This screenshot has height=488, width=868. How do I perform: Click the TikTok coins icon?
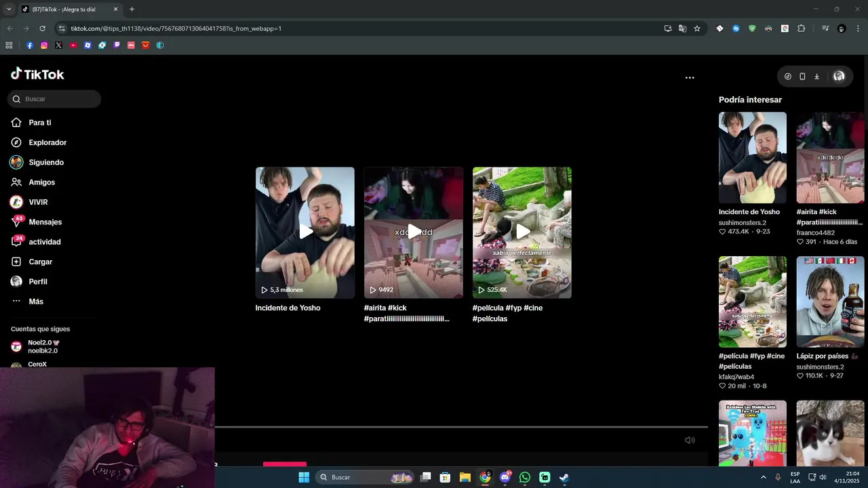788,77
